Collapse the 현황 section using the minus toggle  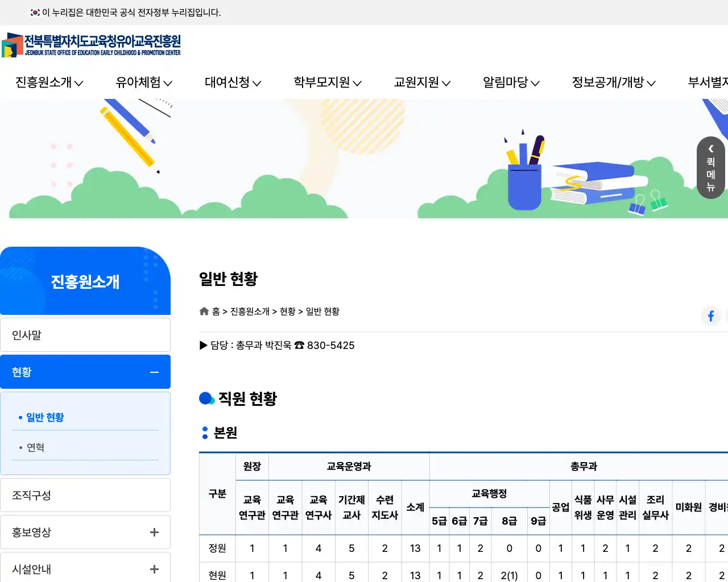[x=154, y=372]
